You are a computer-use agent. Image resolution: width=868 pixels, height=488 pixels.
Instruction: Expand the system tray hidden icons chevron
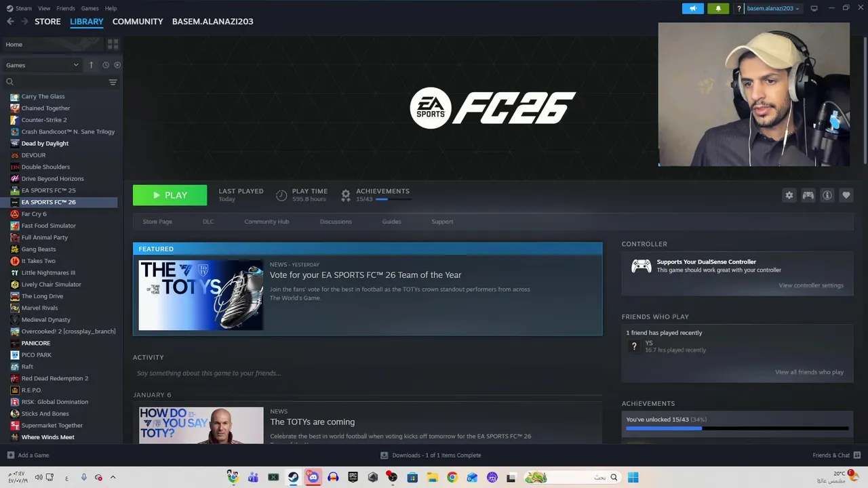click(113, 477)
